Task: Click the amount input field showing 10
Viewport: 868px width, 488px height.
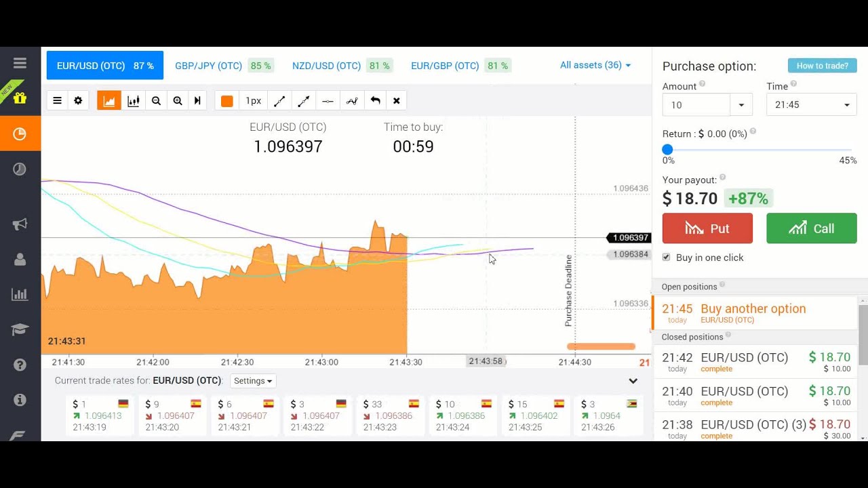Action: pos(696,105)
